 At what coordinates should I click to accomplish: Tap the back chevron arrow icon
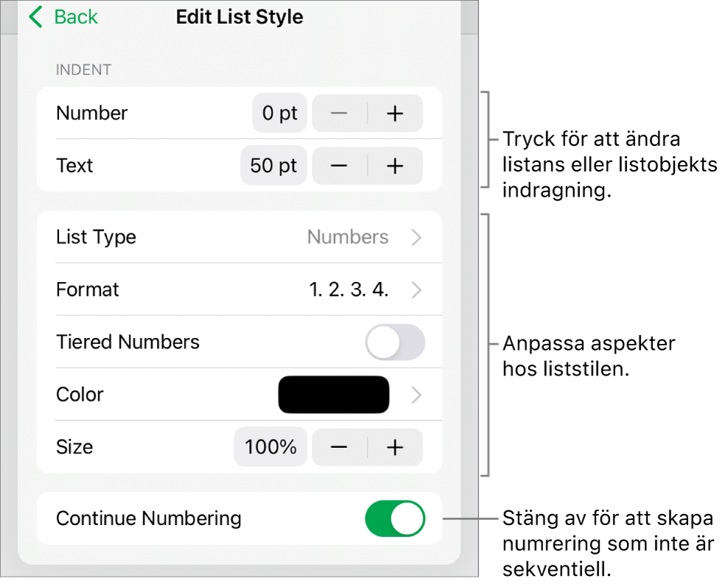click(35, 16)
